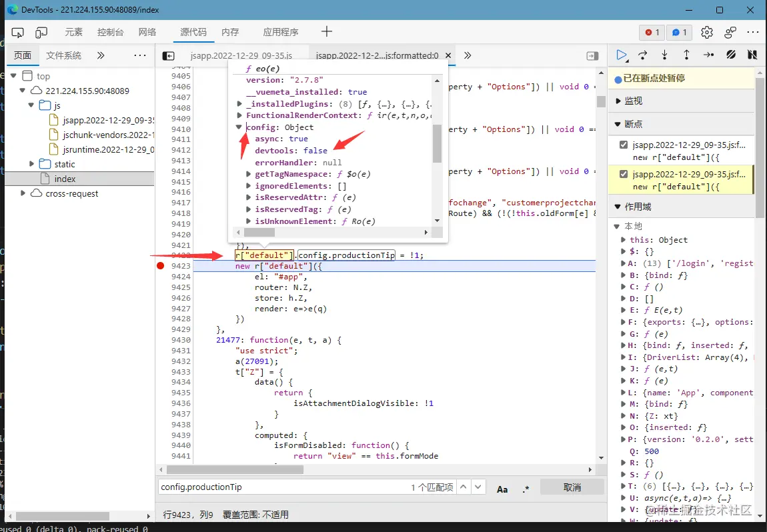Jump to next search match
Image resolution: width=767 pixels, height=532 pixels.
pyautogui.click(x=478, y=487)
